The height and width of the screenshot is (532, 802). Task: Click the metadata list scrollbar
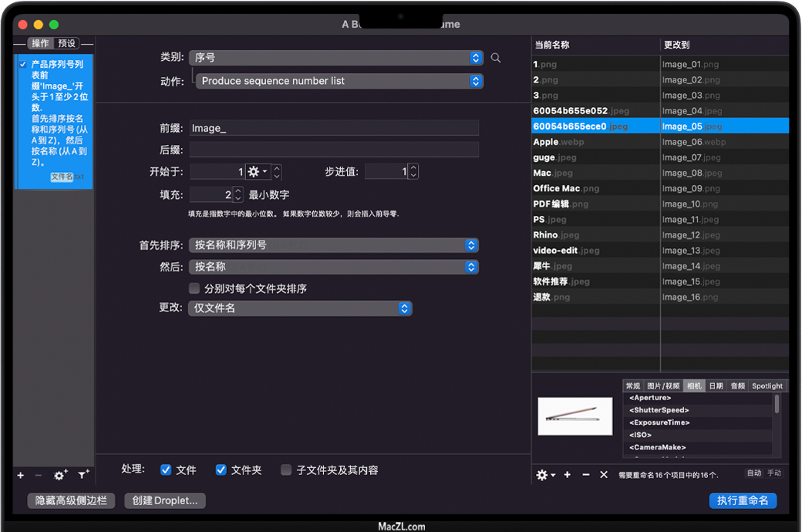(x=777, y=405)
